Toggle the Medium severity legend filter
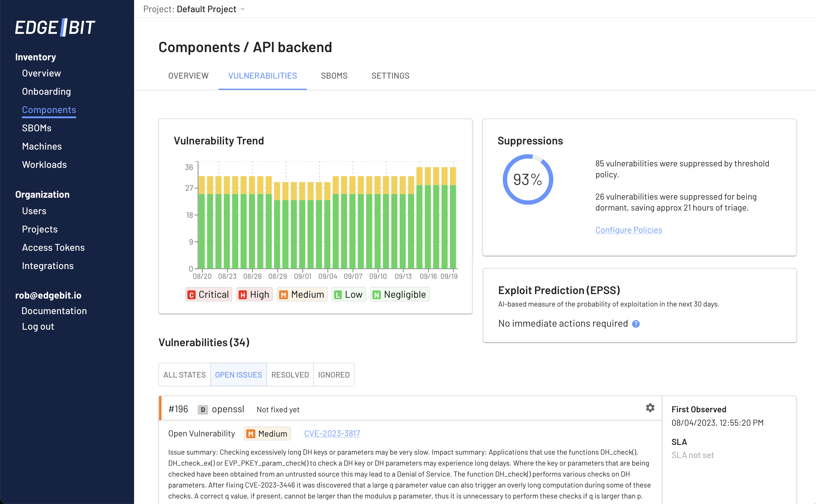Viewport: 816px width, 504px height. pyautogui.click(x=302, y=294)
